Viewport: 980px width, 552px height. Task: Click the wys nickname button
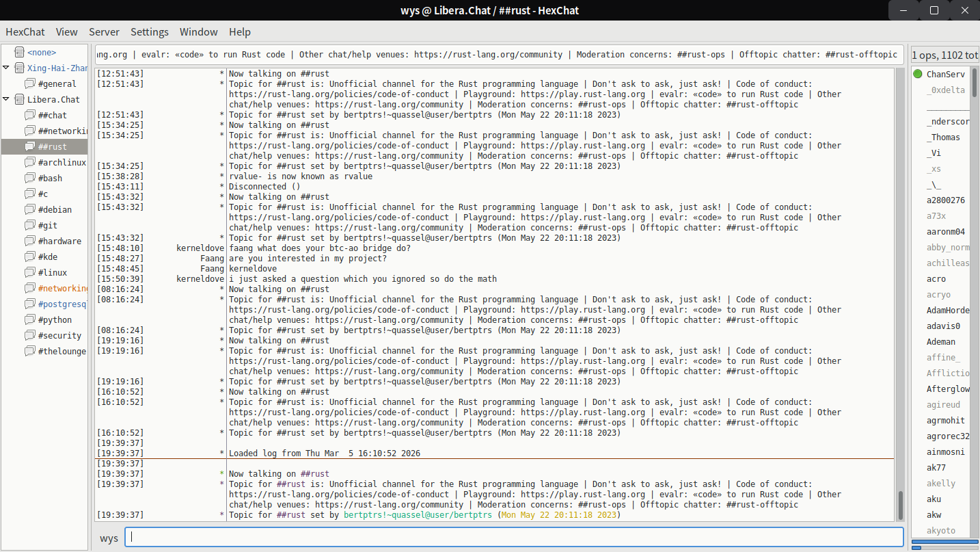[x=109, y=538]
